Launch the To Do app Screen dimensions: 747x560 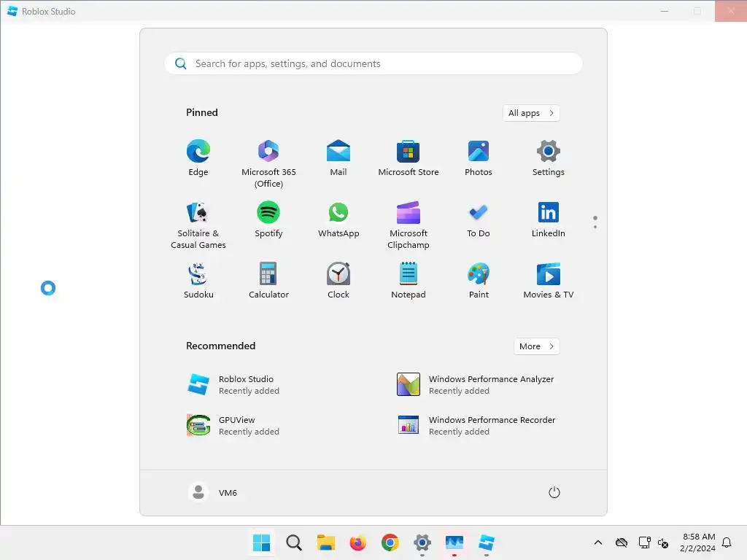(479, 220)
